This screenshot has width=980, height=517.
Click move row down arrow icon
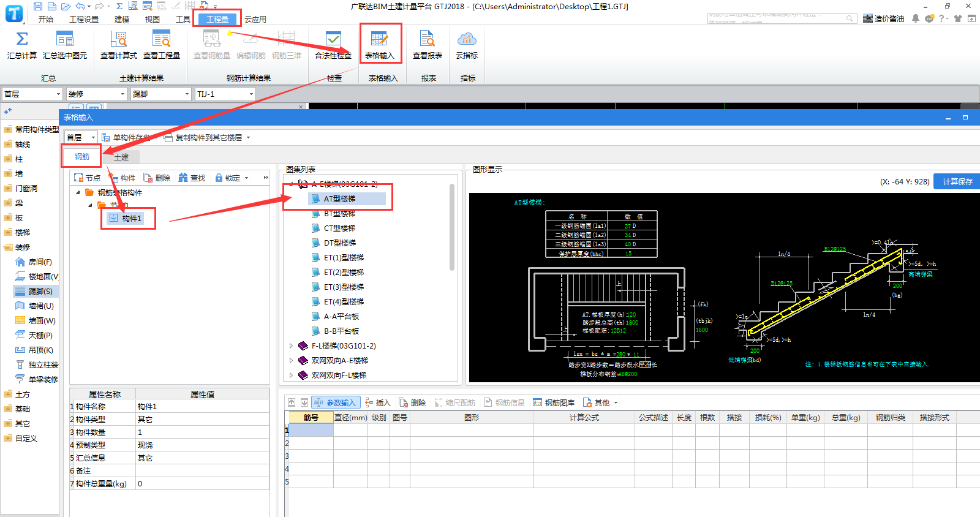(x=304, y=402)
